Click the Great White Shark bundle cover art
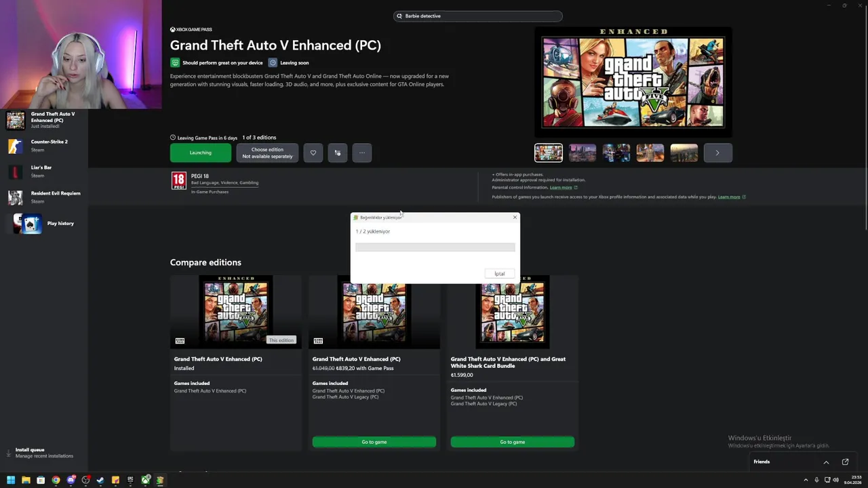The image size is (868, 488). pos(513,312)
